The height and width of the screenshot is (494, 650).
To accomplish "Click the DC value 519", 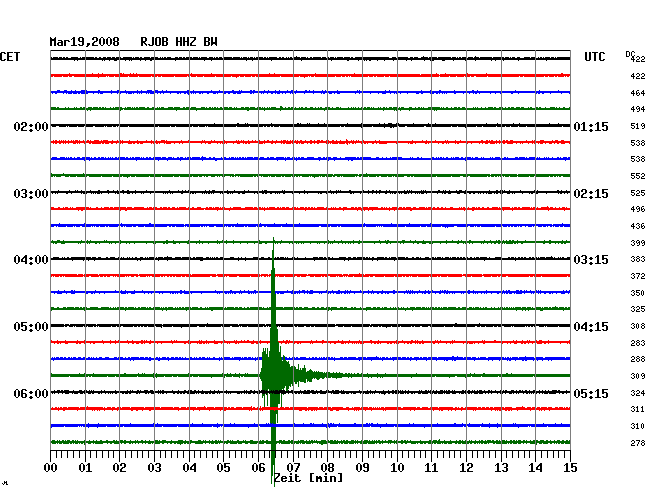I will [638, 126].
